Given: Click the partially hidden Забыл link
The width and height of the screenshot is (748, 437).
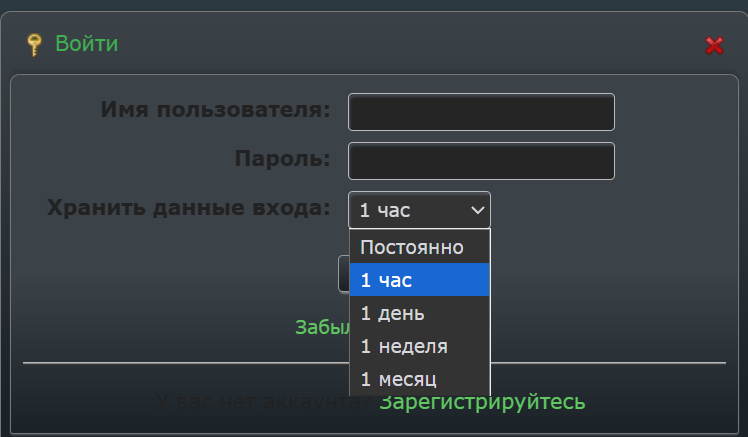Looking at the screenshot, I should [321, 328].
